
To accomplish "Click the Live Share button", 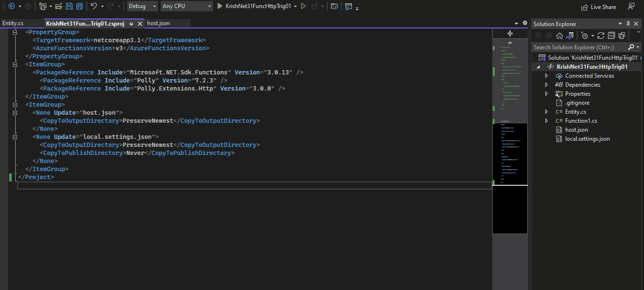I will coord(598,7).
